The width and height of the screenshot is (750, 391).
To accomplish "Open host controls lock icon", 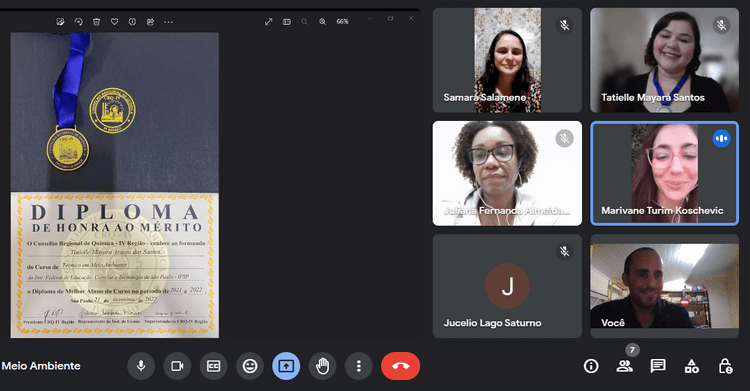I will tap(725, 366).
